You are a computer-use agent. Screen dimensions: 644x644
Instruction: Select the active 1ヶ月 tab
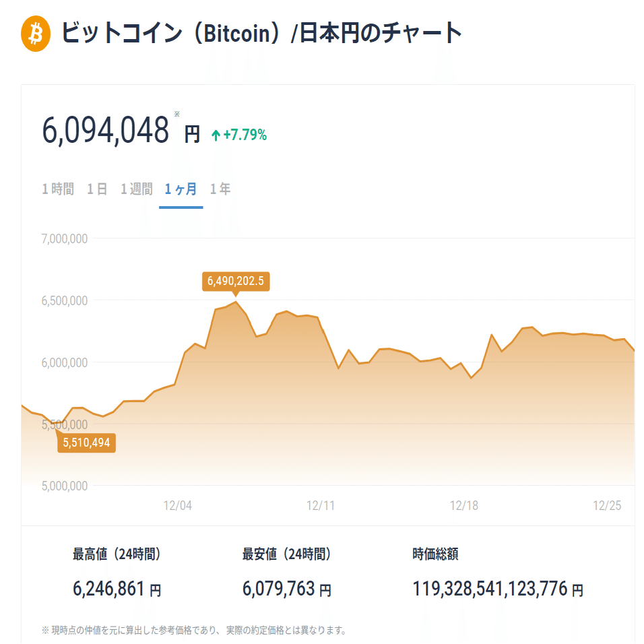pyautogui.click(x=181, y=189)
